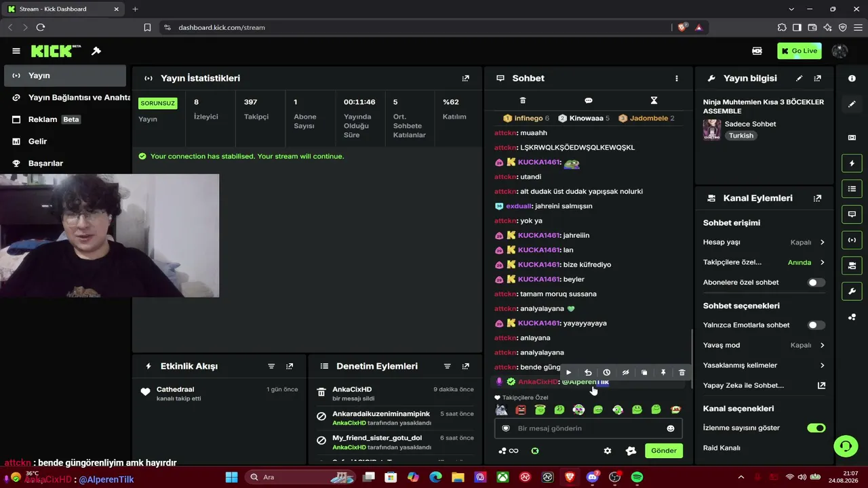Copy the hovered chat message
This screenshot has width=868, height=488.
click(644, 372)
